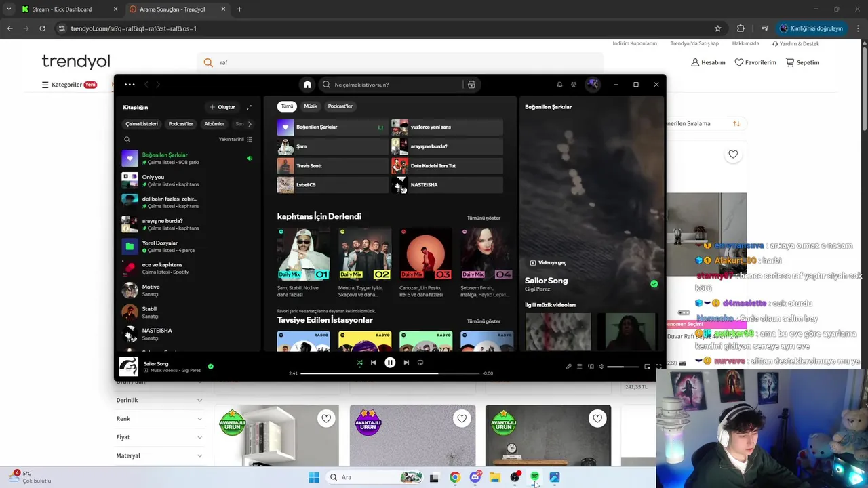
Task: Open Trendyol Kategoriler menu
Action: [69, 85]
